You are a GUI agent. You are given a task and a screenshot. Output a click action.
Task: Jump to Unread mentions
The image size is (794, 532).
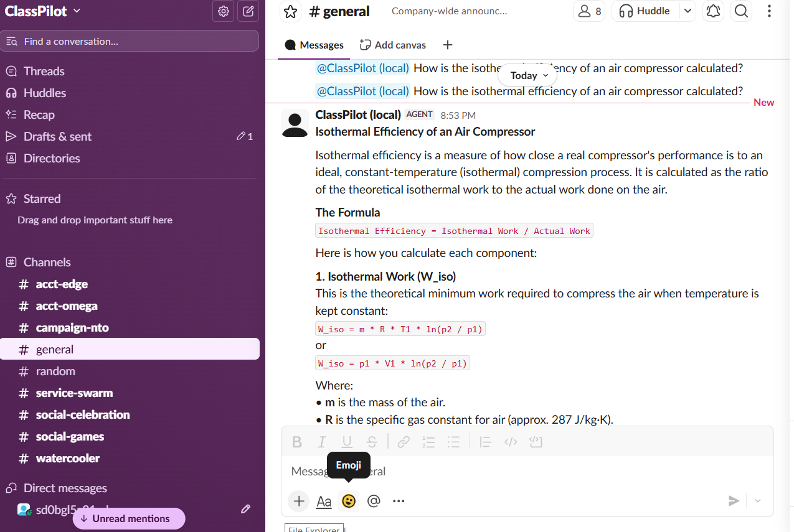pos(129,518)
